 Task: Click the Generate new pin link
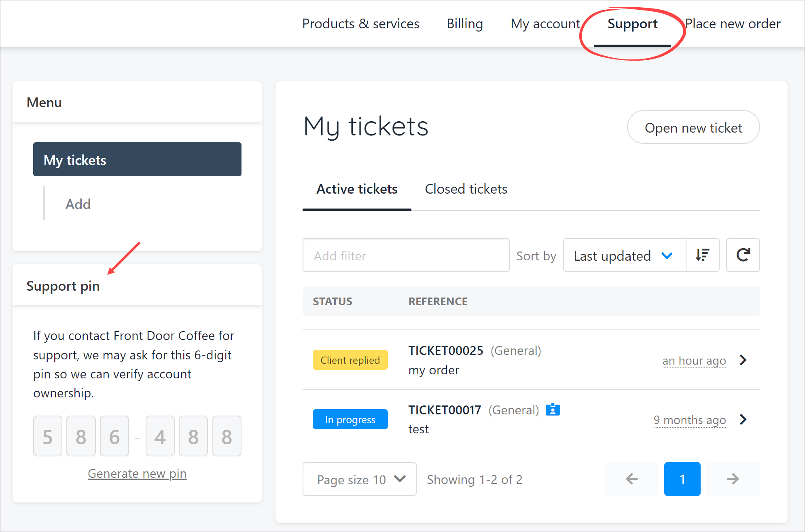[x=137, y=473]
